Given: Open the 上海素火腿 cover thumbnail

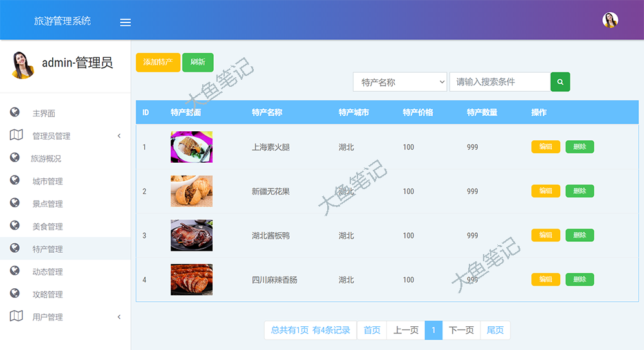Looking at the screenshot, I should tap(192, 147).
